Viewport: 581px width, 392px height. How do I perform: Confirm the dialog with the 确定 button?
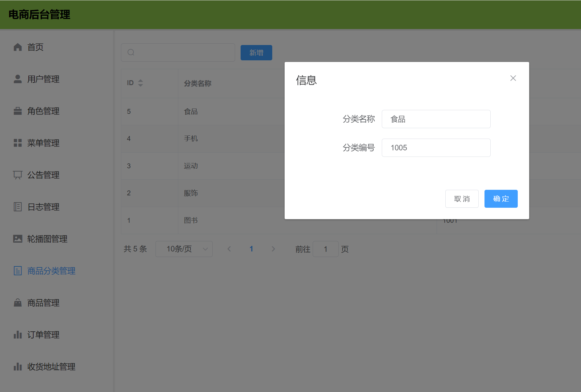point(501,199)
